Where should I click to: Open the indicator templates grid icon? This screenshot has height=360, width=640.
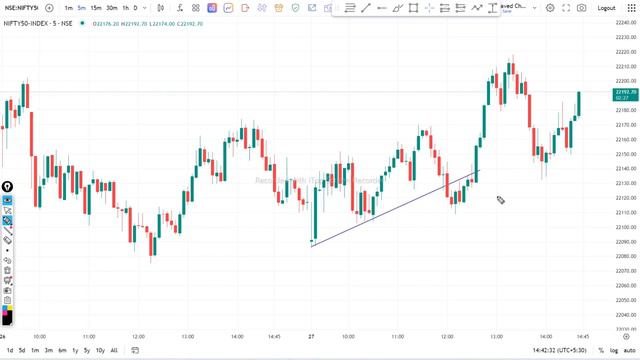point(196,8)
